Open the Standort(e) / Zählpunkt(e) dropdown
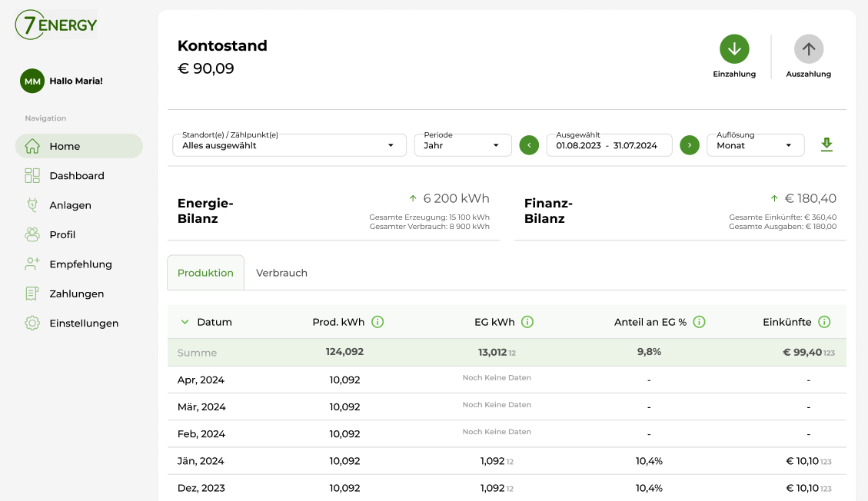 [289, 144]
